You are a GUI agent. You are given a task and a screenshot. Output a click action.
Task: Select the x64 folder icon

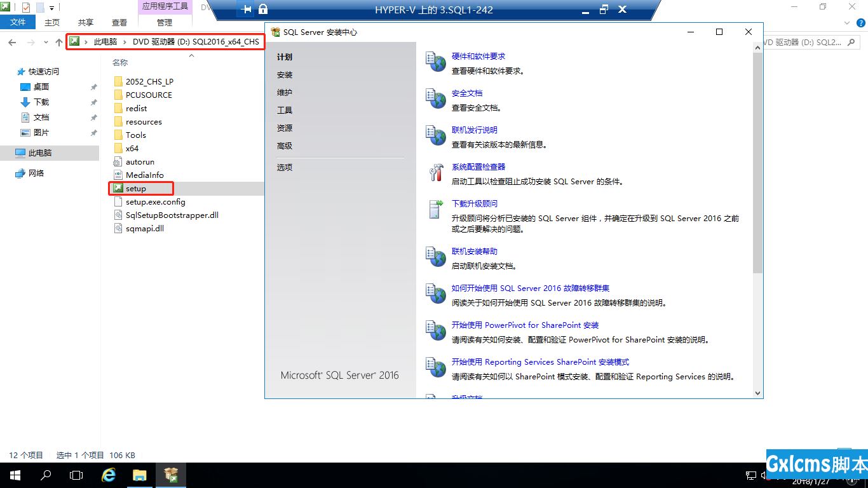[118, 148]
